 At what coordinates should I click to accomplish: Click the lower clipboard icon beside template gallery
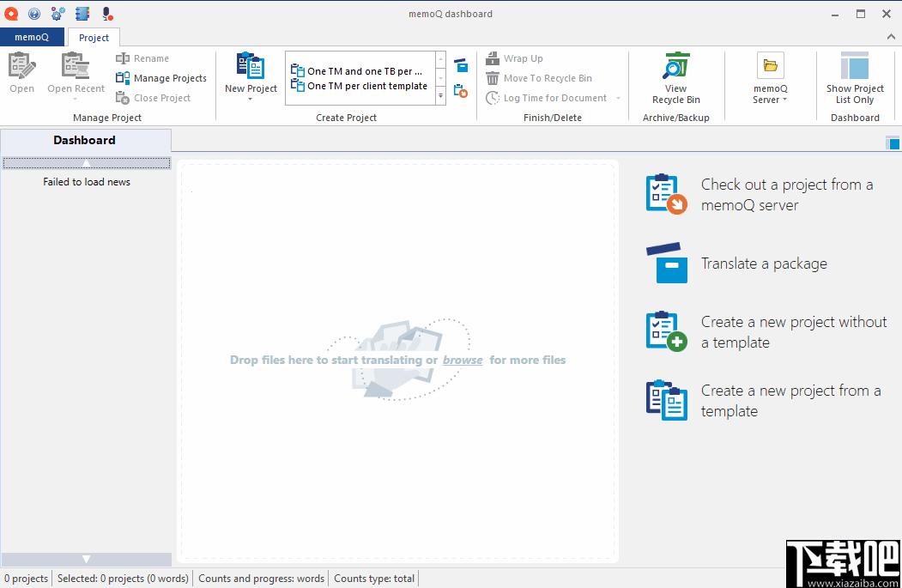pos(461,90)
